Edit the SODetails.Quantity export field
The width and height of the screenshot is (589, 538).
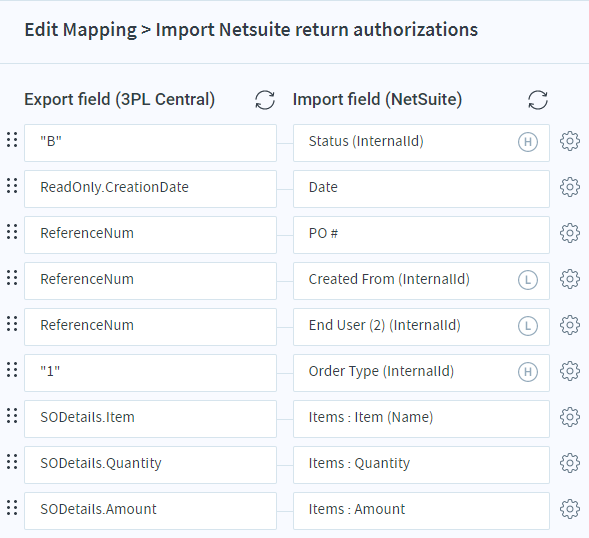point(150,465)
